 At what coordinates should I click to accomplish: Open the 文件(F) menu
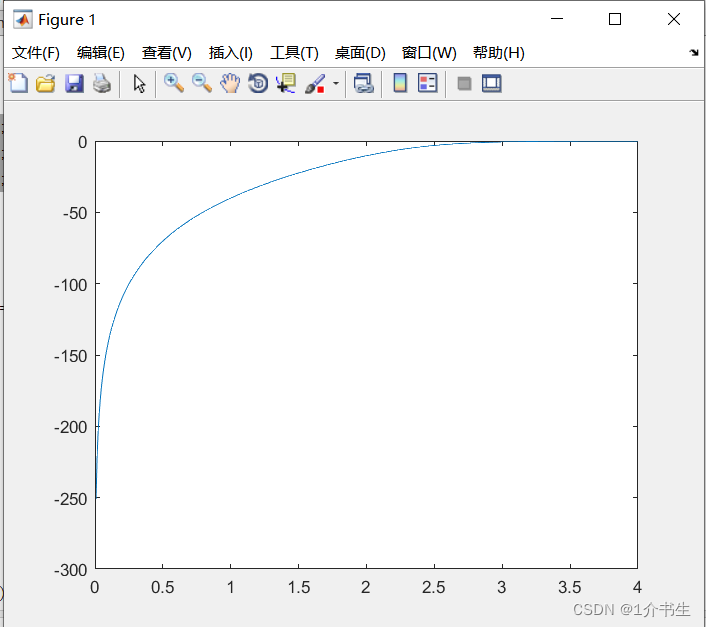point(36,53)
